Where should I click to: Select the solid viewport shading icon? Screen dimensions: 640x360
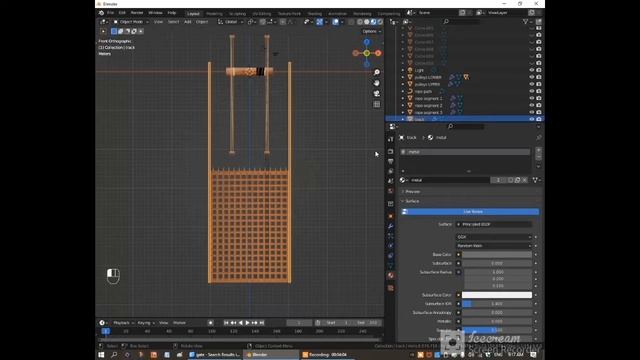[367, 22]
